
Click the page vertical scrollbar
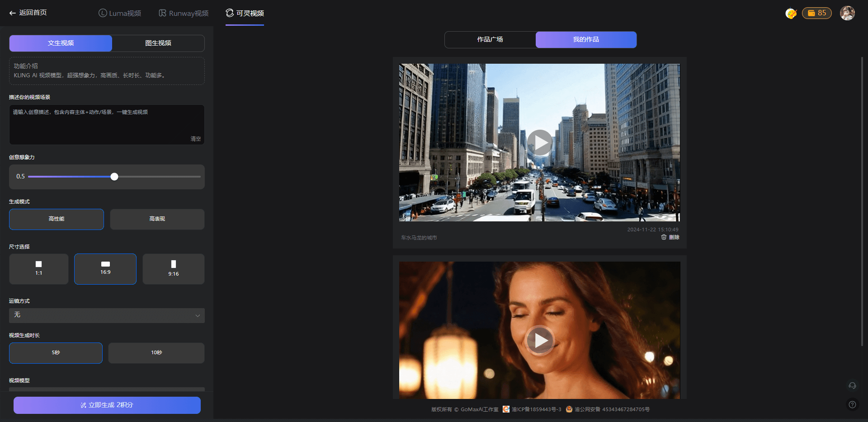point(862,202)
